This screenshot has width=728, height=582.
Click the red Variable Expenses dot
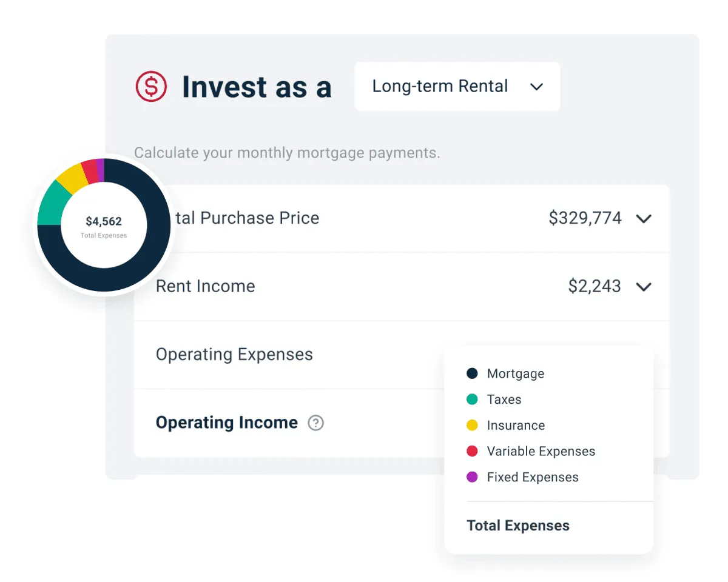click(472, 451)
